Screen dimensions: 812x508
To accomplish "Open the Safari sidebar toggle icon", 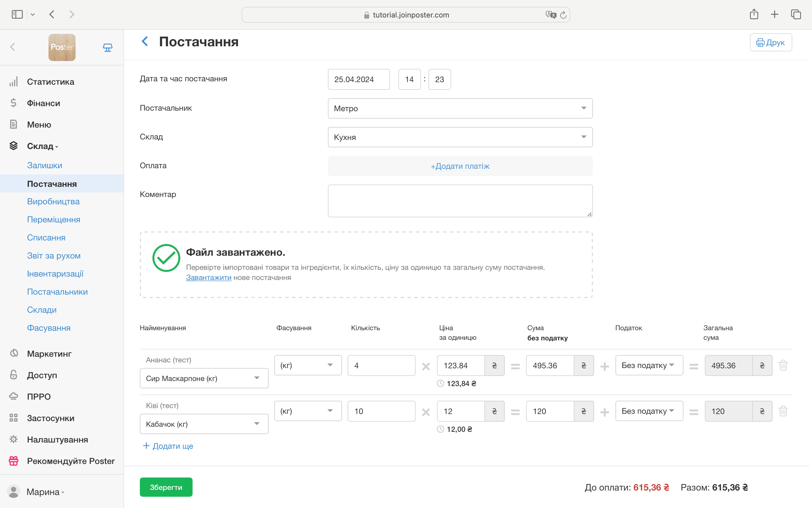I will tap(17, 14).
